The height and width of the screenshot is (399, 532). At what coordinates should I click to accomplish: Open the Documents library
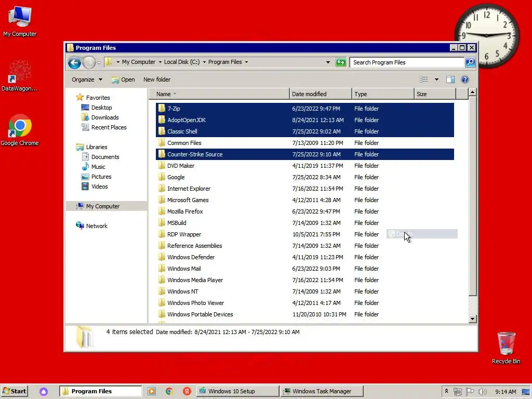[100, 157]
